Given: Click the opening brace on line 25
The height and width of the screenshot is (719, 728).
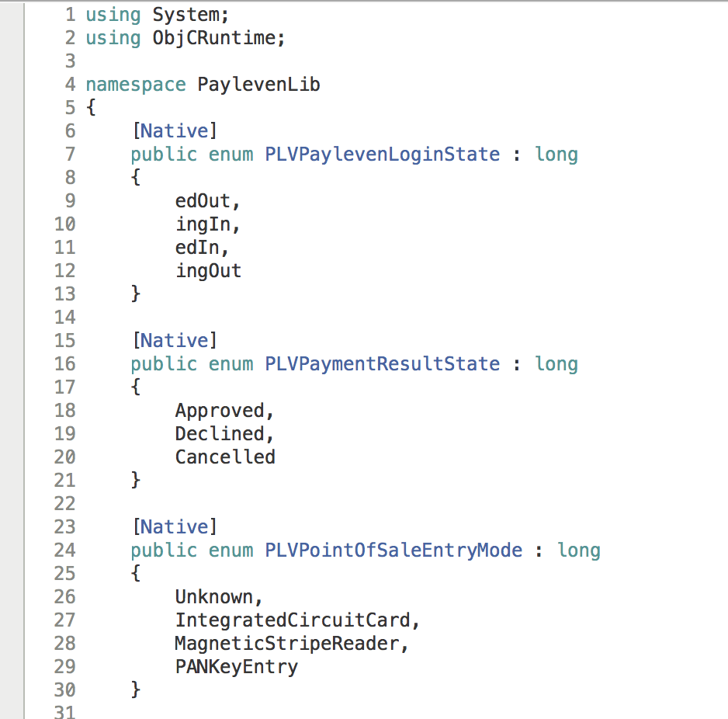Looking at the screenshot, I should point(136,573).
